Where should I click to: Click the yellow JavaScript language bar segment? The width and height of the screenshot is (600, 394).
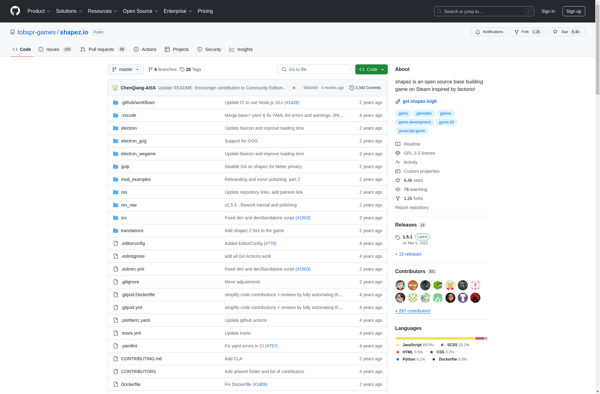[x=435, y=339]
